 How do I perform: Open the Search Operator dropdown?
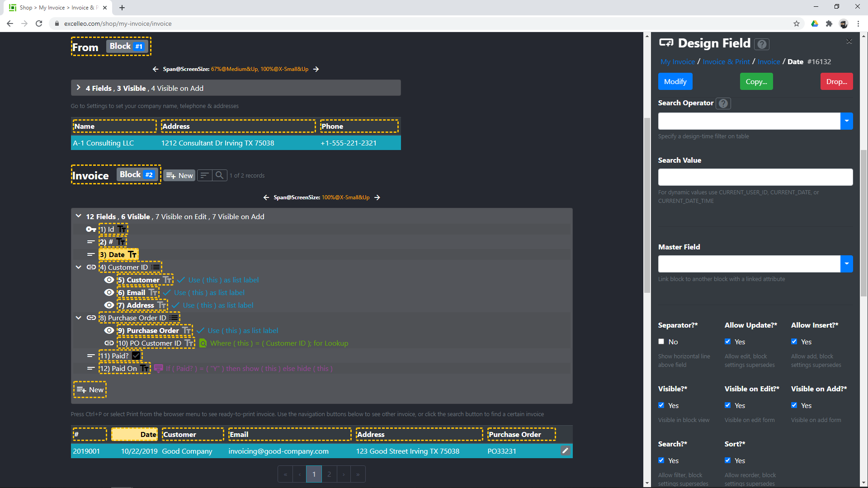(846, 121)
